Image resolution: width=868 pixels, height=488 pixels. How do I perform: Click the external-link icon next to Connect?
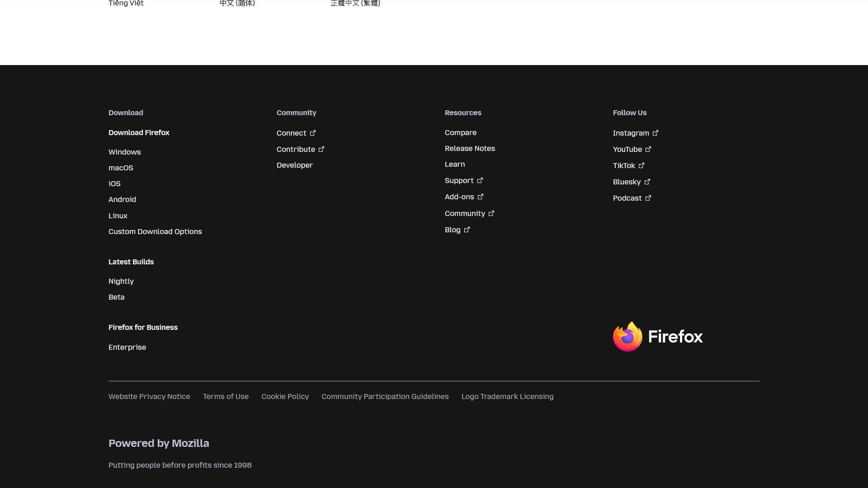313,133
